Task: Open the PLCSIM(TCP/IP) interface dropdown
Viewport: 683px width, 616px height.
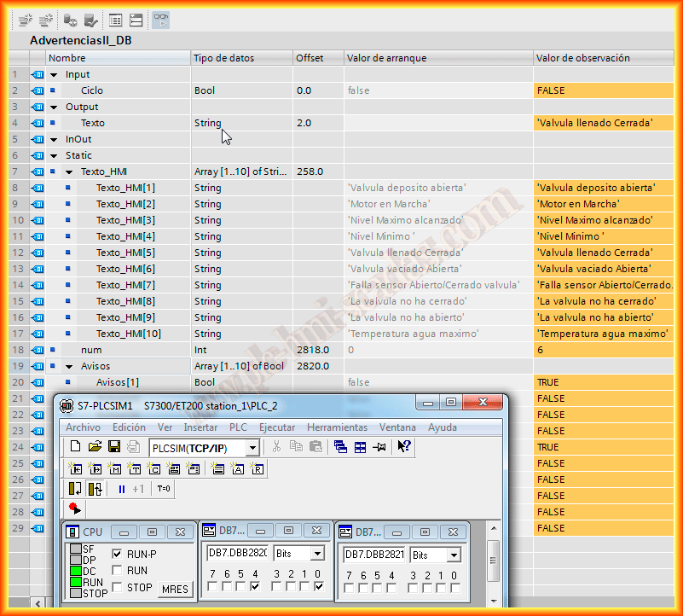Action: pyautogui.click(x=252, y=448)
